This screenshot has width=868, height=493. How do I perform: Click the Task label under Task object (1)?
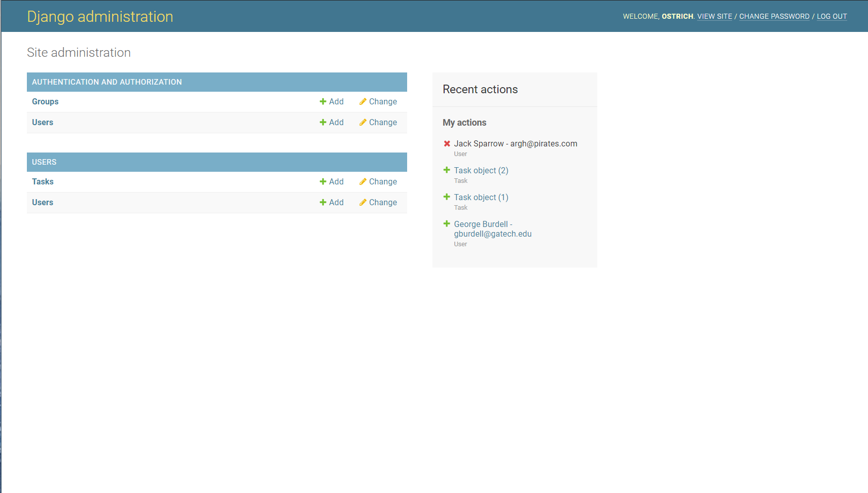pos(461,208)
